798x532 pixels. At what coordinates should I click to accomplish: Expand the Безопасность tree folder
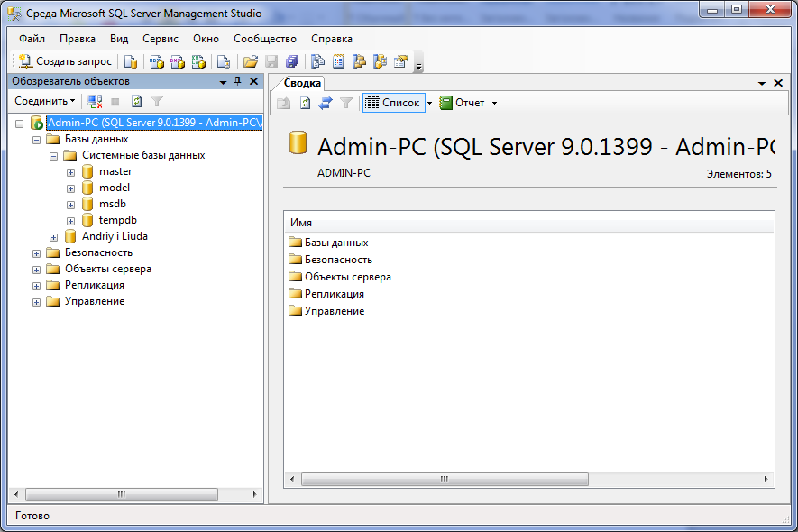point(36,253)
